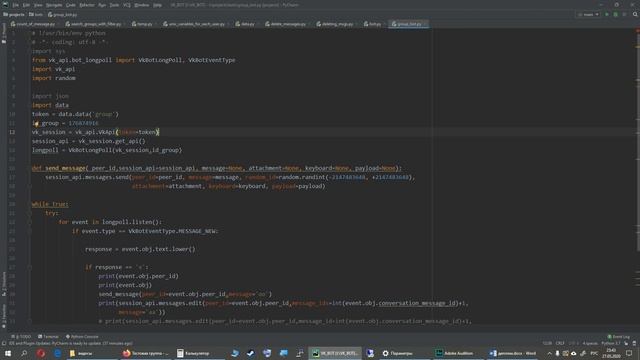Viewport: 640px width, 360px height.
Task: Open the Edit menu
Action: (x=26, y=5)
